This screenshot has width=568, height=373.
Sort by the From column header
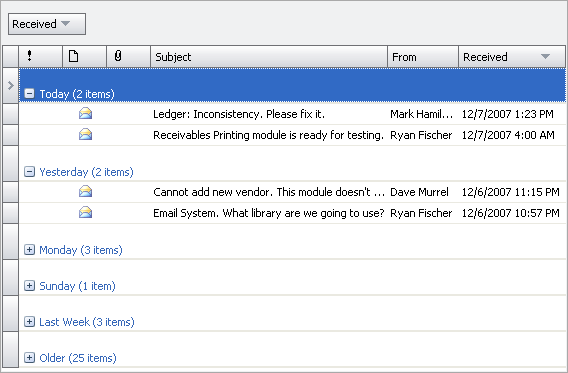423,56
